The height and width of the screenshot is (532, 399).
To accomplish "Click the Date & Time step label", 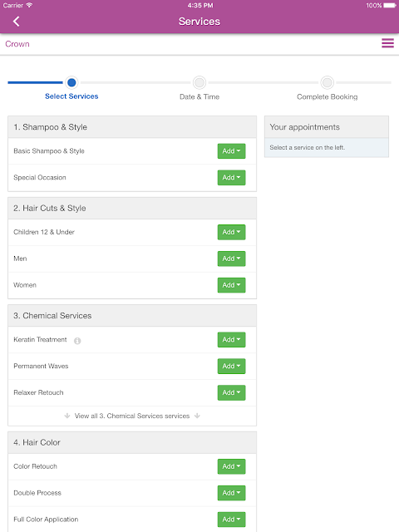I will tap(199, 96).
